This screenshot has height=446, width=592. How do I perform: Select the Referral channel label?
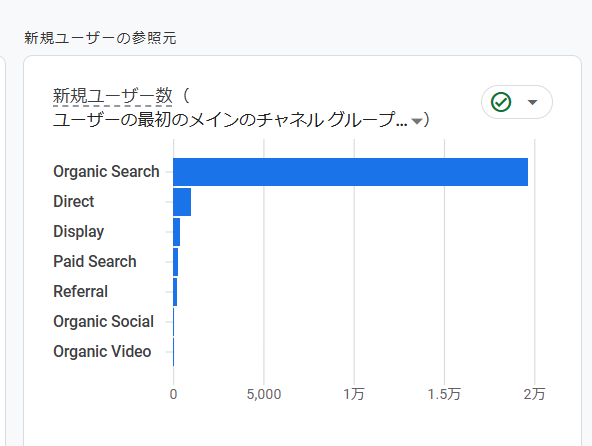pos(80,292)
